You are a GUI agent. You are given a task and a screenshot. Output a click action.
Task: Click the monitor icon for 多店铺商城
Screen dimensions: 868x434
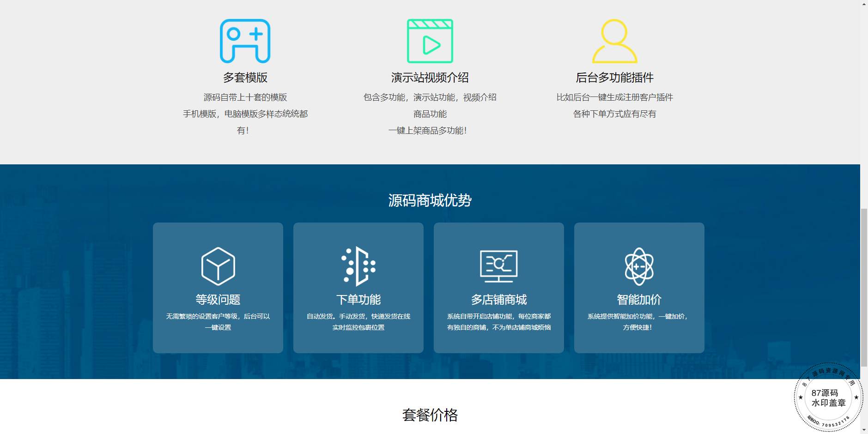pyautogui.click(x=499, y=266)
